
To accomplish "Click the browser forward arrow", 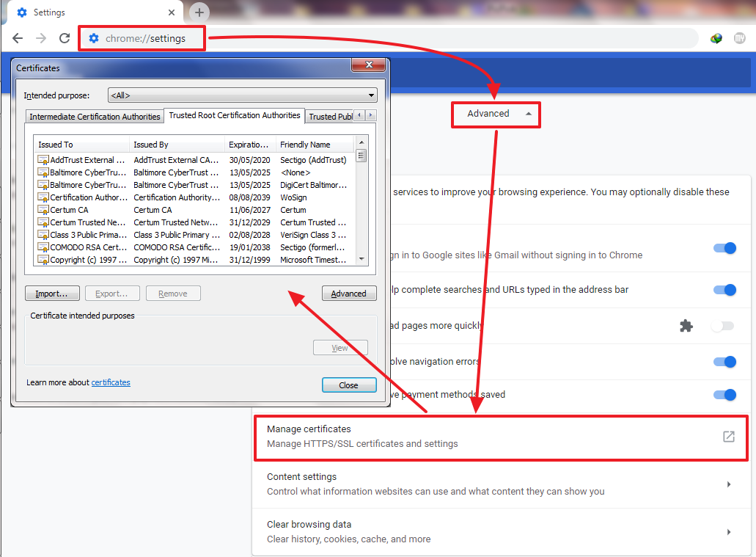I will coord(42,38).
